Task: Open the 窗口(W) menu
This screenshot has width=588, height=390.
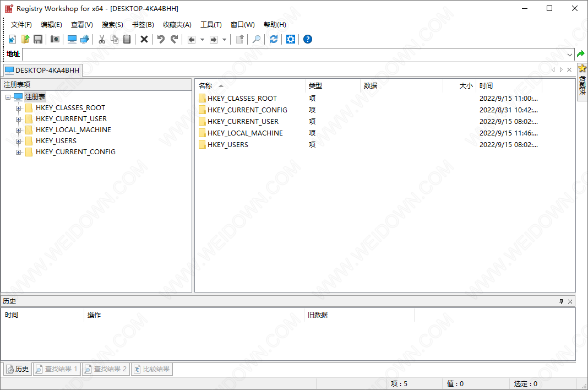Action: pos(243,25)
